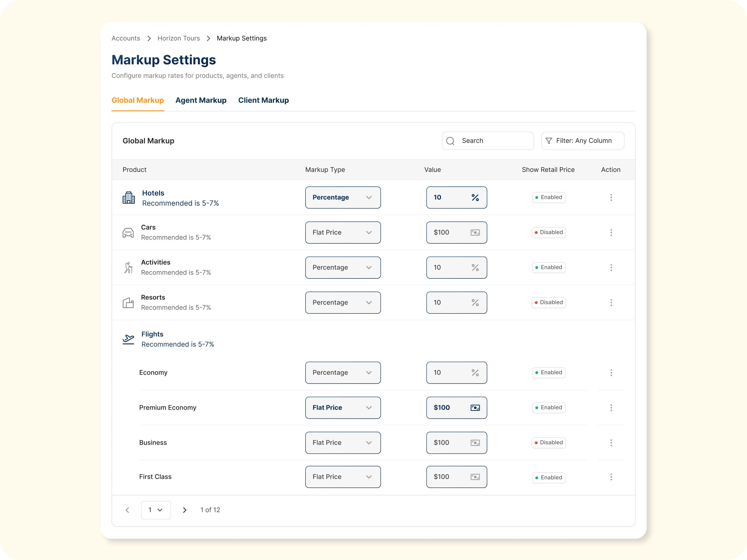This screenshot has width=747, height=560.
Task: Click Markup Settings breadcrumb
Action: (x=242, y=39)
